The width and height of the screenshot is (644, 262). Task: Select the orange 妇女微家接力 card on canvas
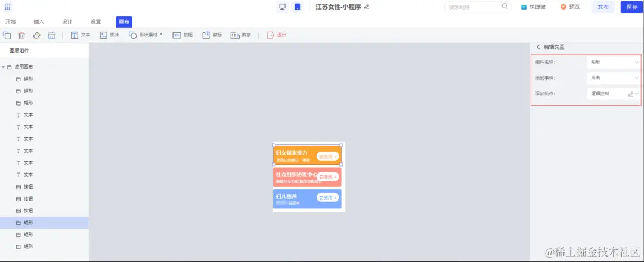coord(307,155)
